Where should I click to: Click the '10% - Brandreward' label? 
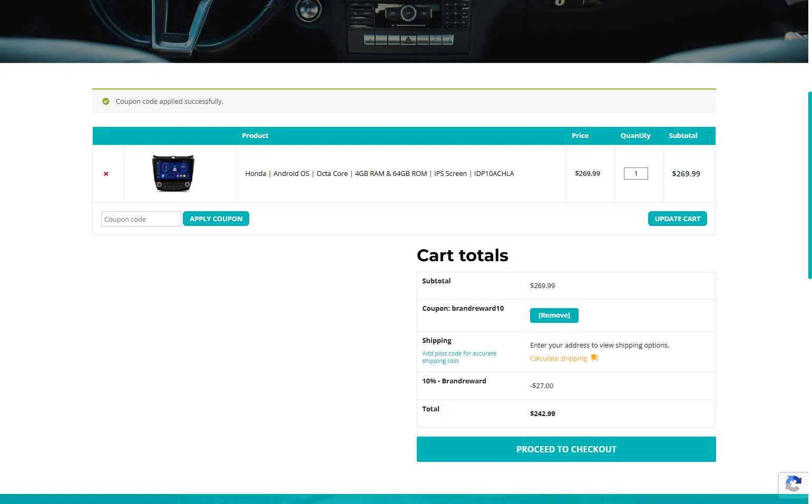click(x=454, y=381)
